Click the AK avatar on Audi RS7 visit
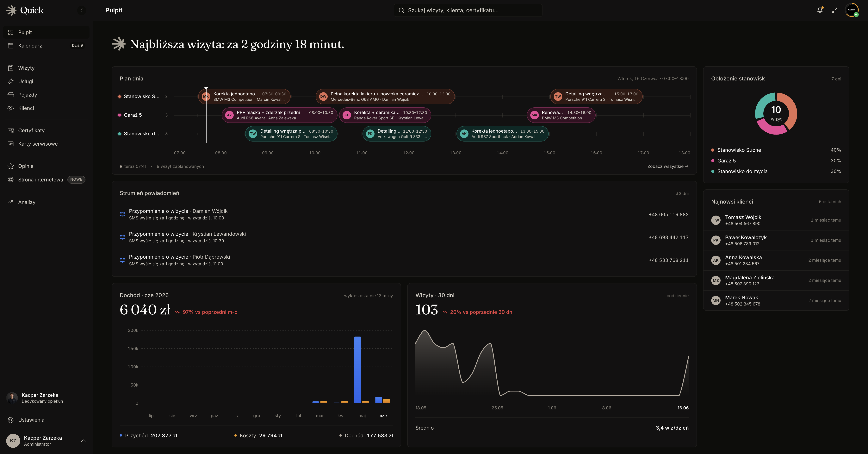The image size is (868, 454). click(464, 134)
